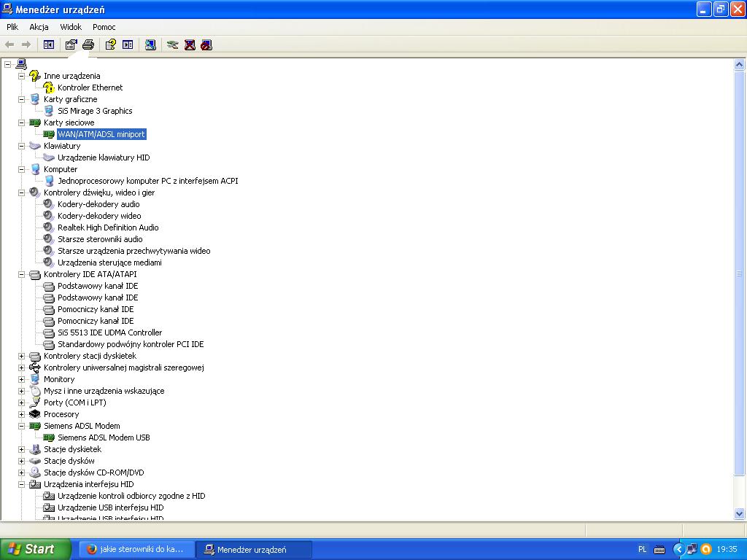The width and height of the screenshot is (747, 560).
Task: Select Urządzenia sterujące mediami item
Action: (x=109, y=262)
